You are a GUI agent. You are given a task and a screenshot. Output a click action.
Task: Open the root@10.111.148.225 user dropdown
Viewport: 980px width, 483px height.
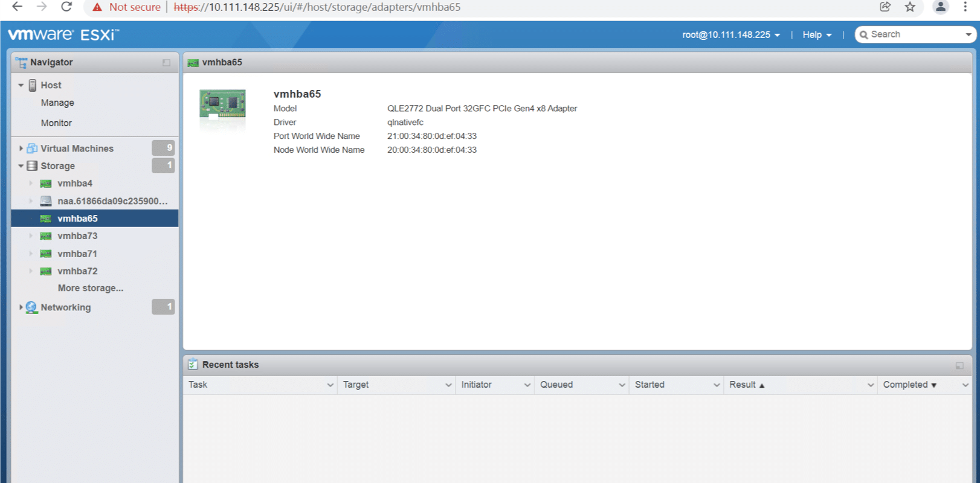731,35
